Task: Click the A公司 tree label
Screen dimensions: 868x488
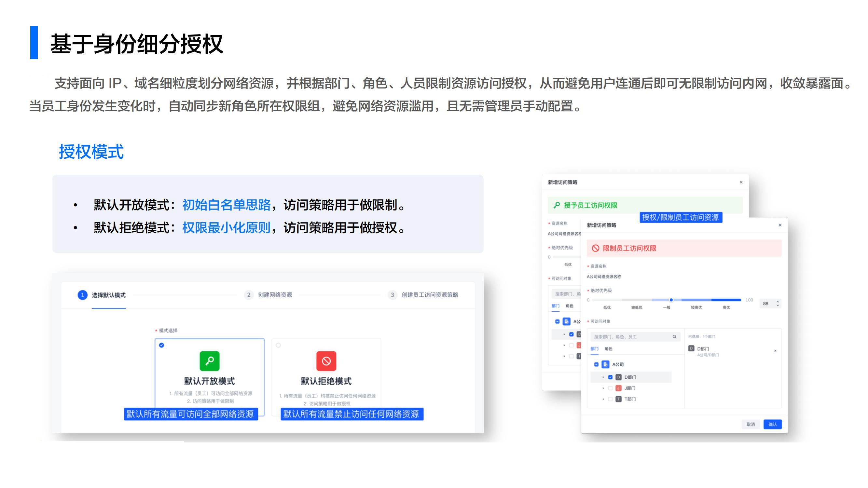Action: point(618,364)
